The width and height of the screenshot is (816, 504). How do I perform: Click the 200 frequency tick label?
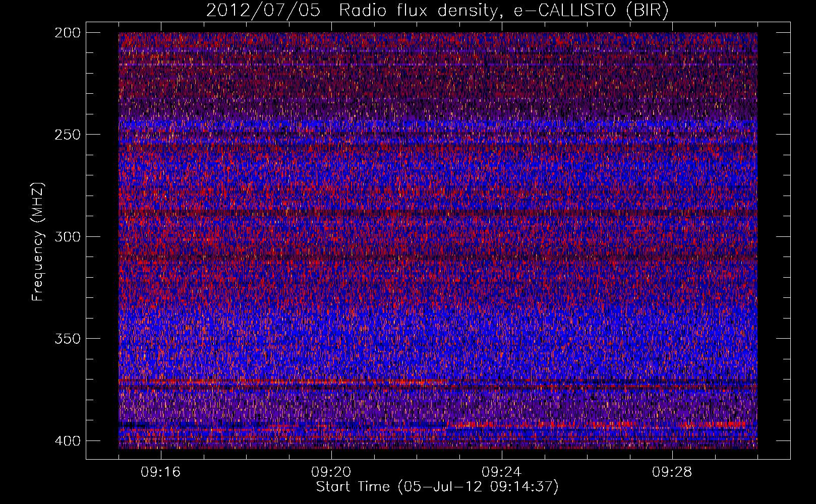point(67,32)
